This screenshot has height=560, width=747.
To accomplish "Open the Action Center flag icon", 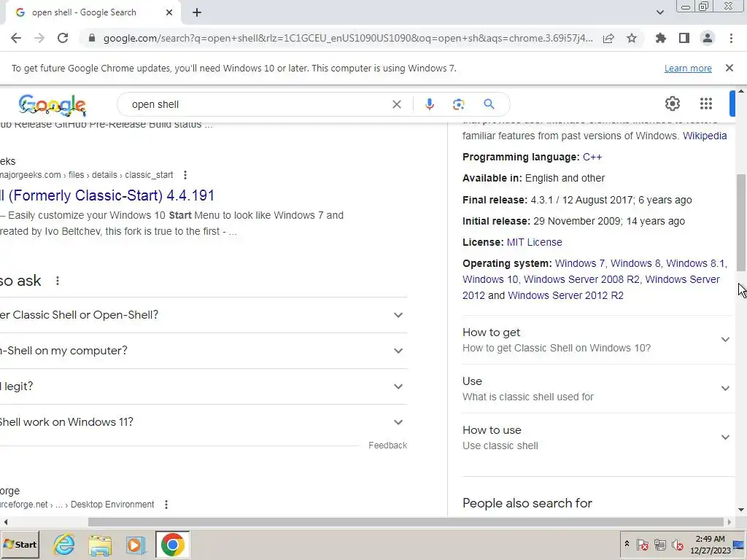I will pyautogui.click(x=643, y=544).
